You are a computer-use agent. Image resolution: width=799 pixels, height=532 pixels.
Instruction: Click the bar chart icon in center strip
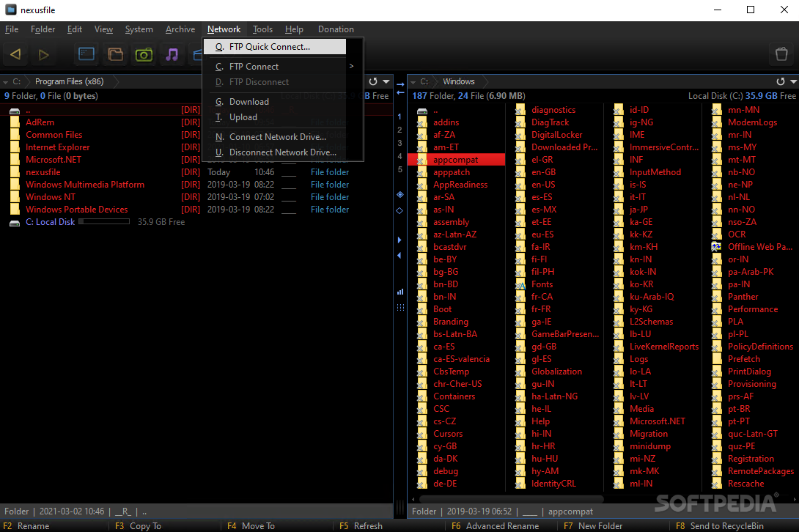click(400, 292)
